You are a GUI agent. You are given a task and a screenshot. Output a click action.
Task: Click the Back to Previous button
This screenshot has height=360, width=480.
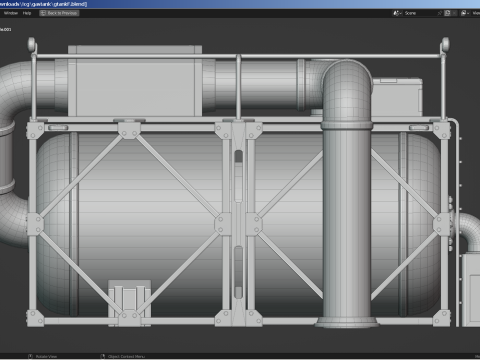point(59,13)
